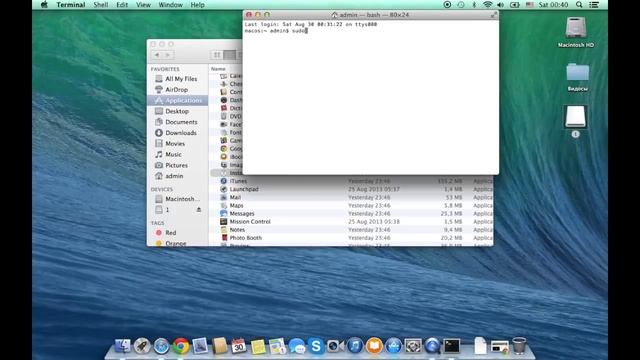The image size is (640, 360).
Task: Switch Finder to list view
Action: (229, 55)
